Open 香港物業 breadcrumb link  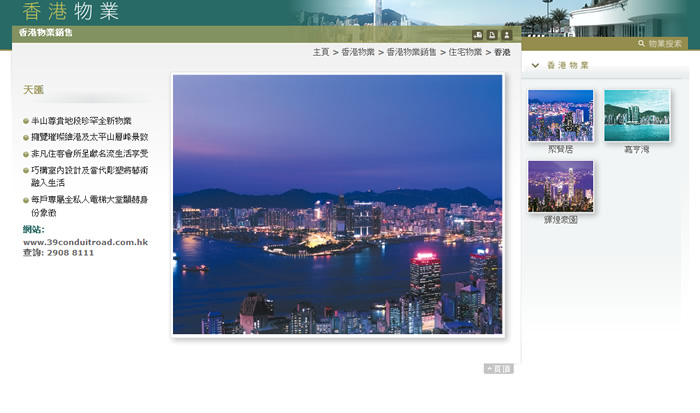point(357,52)
